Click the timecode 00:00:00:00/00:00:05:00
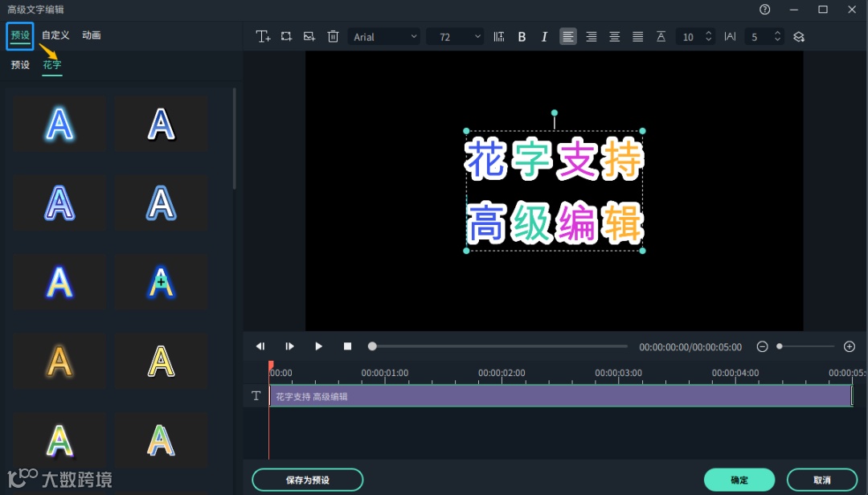868x495 pixels. click(690, 347)
